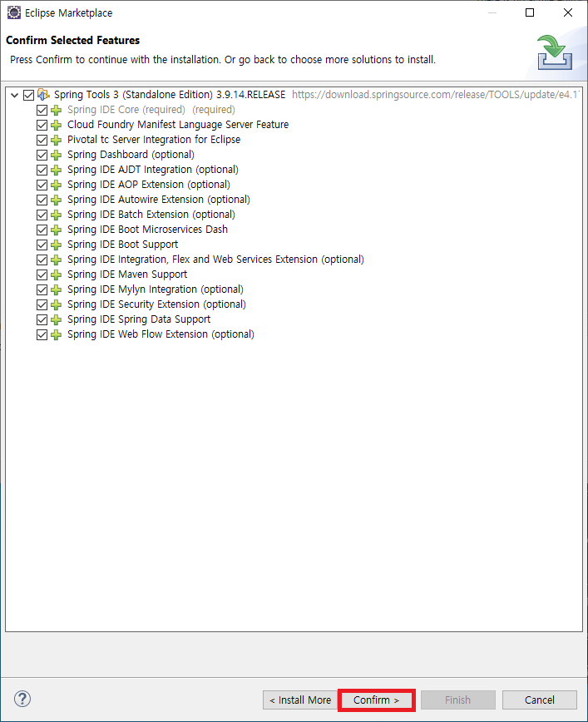The height and width of the screenshot is (722, 588).
Task: Uncheck Spring IDE Autowire Extension checkbox
Action: [x=42, y=200]
